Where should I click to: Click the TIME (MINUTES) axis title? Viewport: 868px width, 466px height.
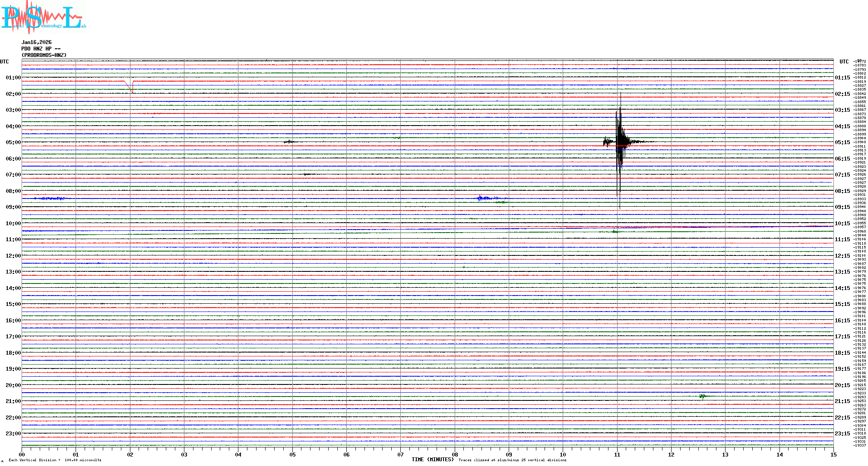coord(432,460)
